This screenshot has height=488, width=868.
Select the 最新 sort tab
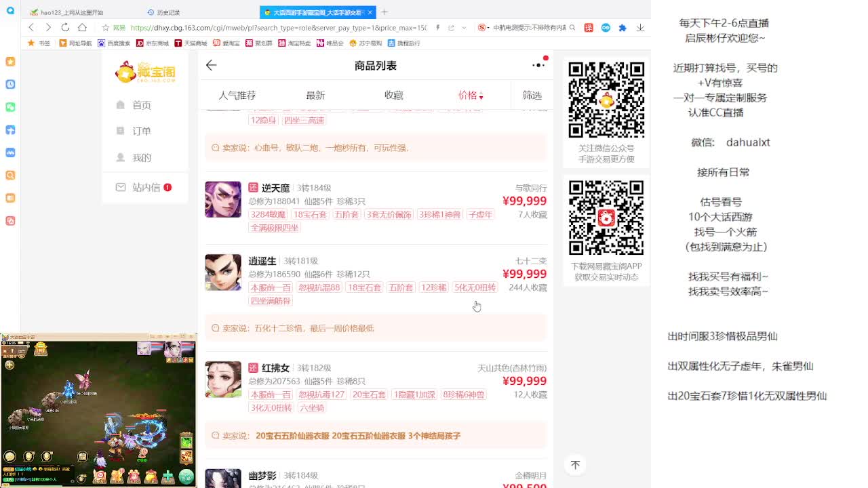[x=315, y=96]
